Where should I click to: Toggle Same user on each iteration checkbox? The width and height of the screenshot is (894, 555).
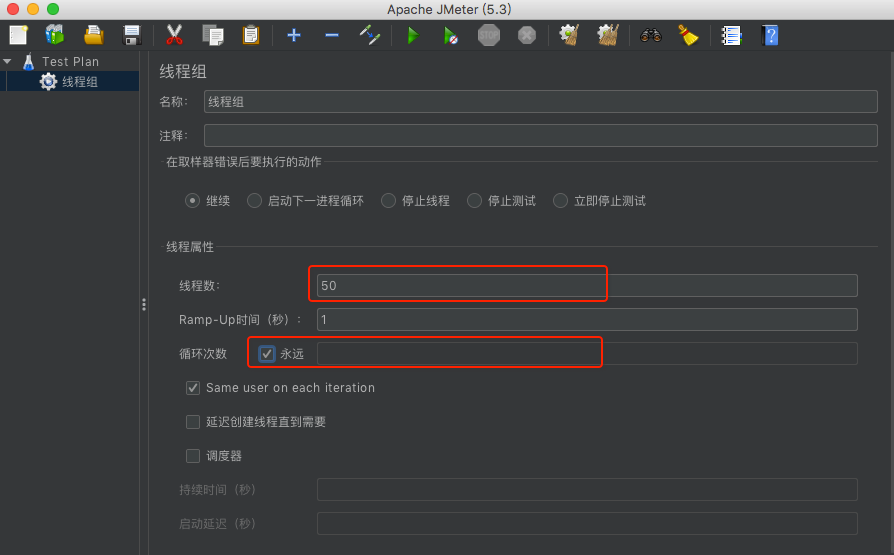point(193,388)
